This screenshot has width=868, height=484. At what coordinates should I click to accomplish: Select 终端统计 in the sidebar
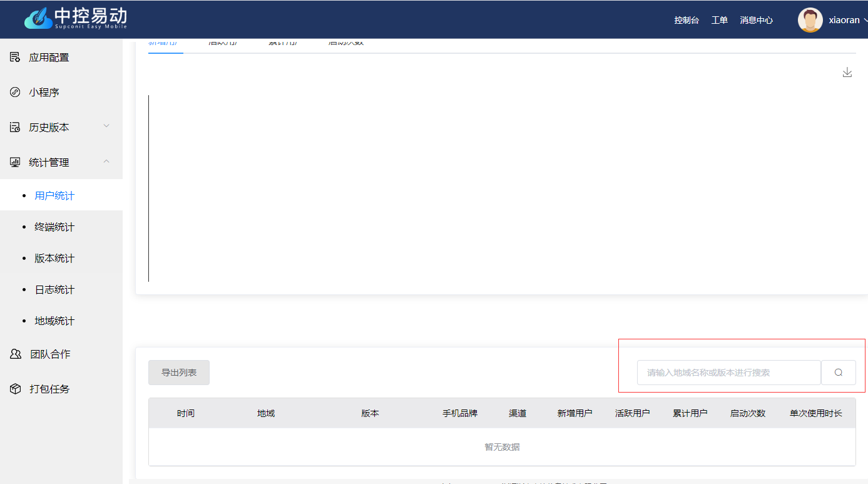click(54, 227)
